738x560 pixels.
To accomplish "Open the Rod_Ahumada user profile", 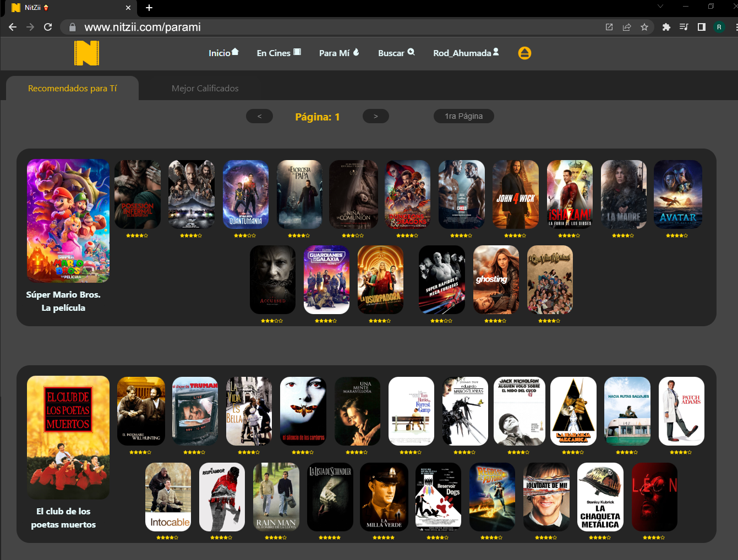I will [x=466, y=53].
